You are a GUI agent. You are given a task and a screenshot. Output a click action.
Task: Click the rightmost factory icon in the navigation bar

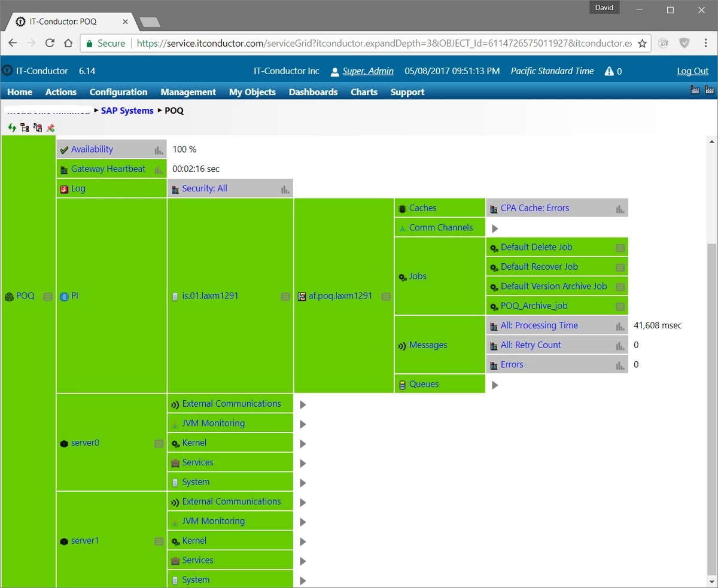click(710, 91)
